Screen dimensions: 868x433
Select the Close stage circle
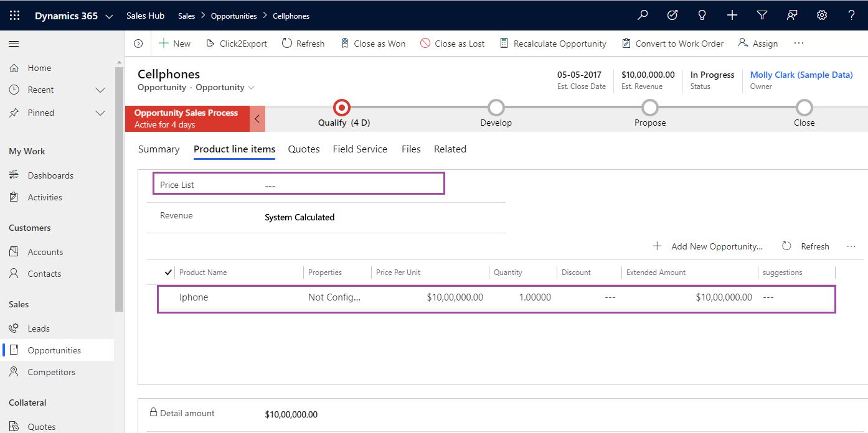pos(804,108)
